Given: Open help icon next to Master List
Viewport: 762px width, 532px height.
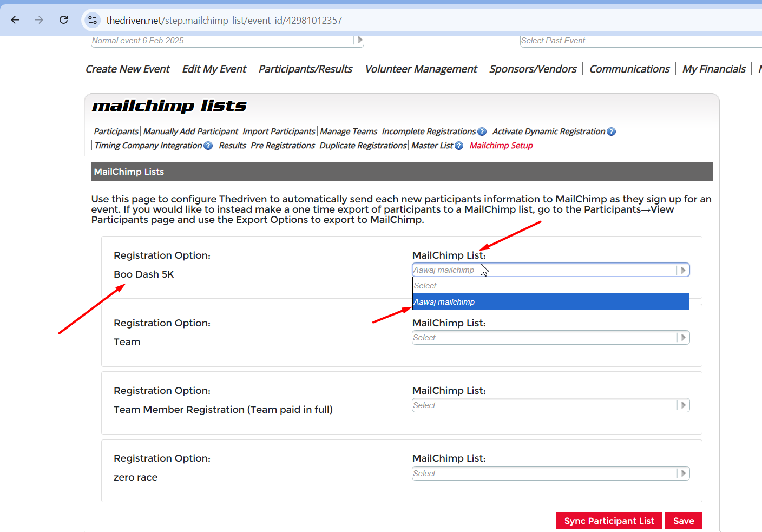Looking at the screenshot, I should pyautogui.click(x=459, y=146).
